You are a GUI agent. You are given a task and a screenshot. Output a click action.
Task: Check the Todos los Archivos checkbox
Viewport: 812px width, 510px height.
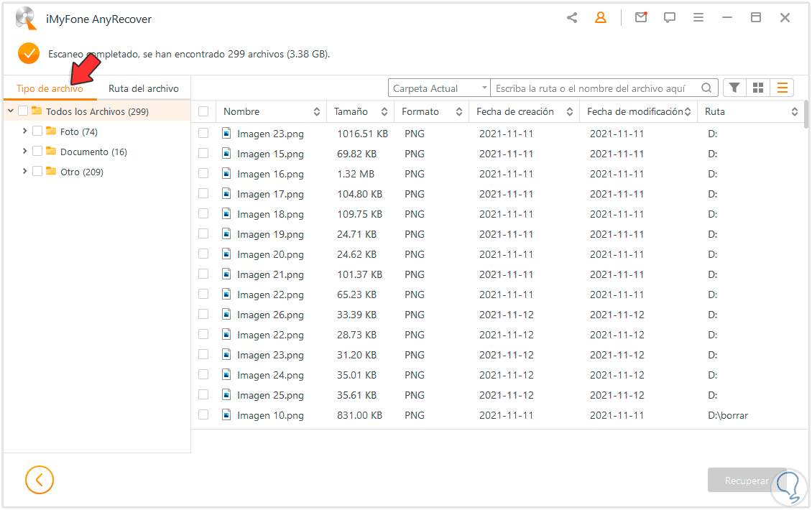[23, 111]
